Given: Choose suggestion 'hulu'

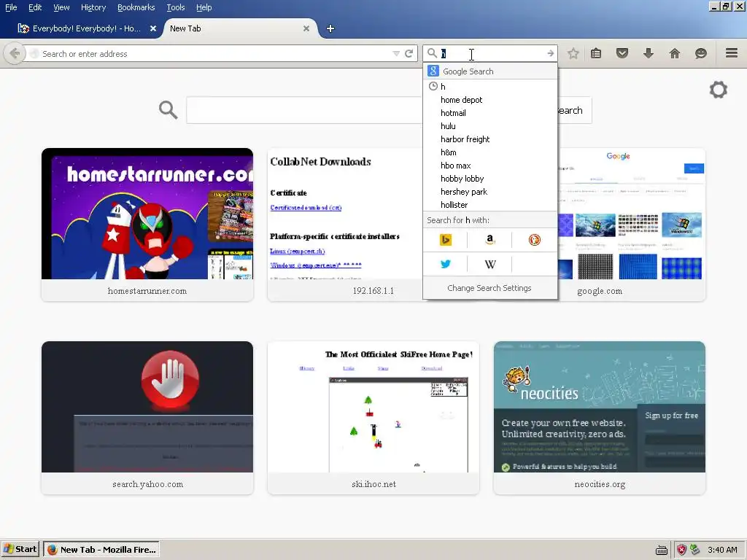Looking at the screenshot, I should pyautogui.click(x=489, y=125).
